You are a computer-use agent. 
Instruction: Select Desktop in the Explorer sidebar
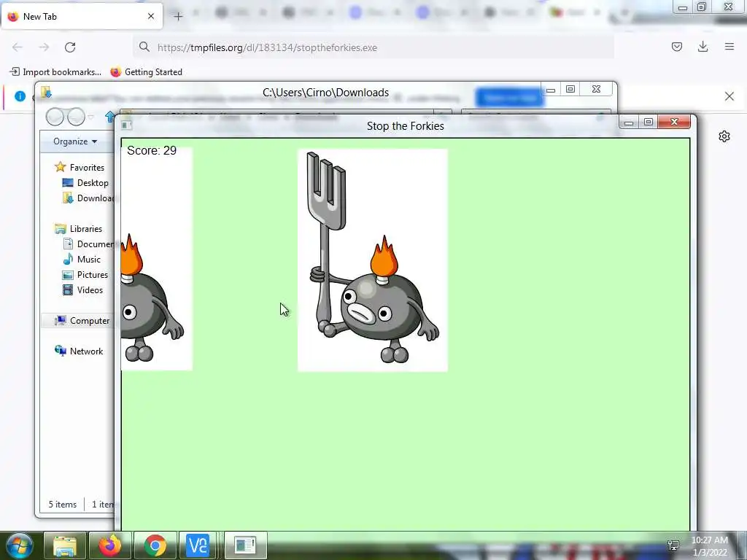click(x=85, y=183)
